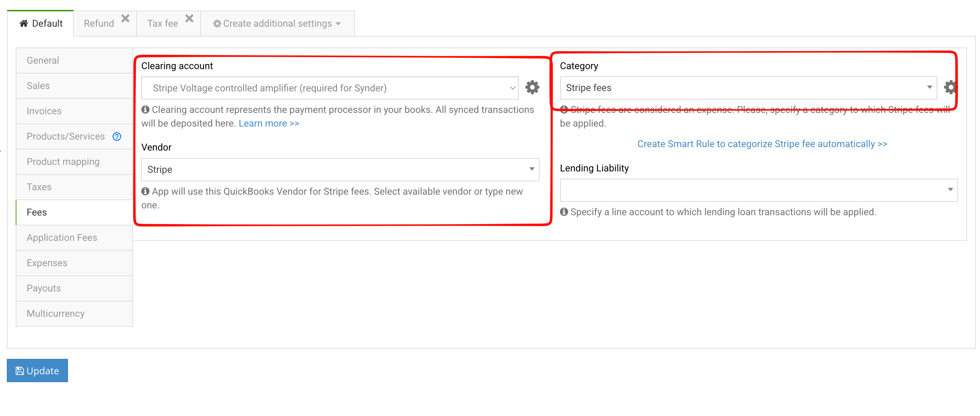Open Invoices settings section
Viewport: 980px width, 416px height.
coord(74,111)
